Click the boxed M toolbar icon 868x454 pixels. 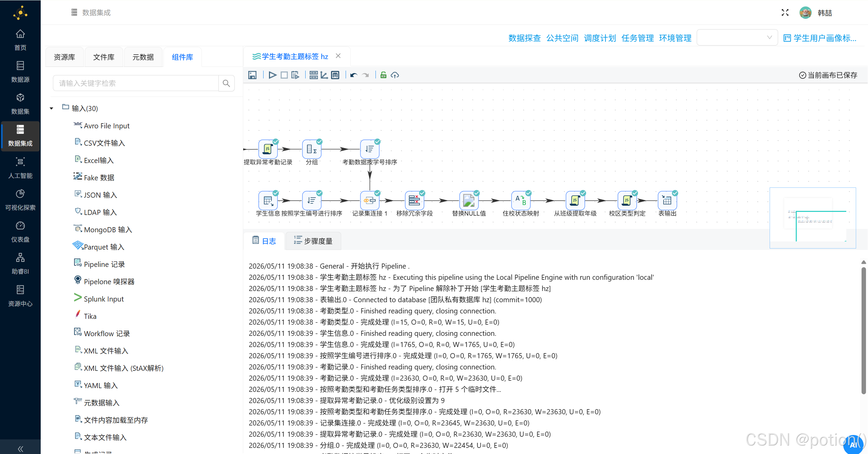335,75
